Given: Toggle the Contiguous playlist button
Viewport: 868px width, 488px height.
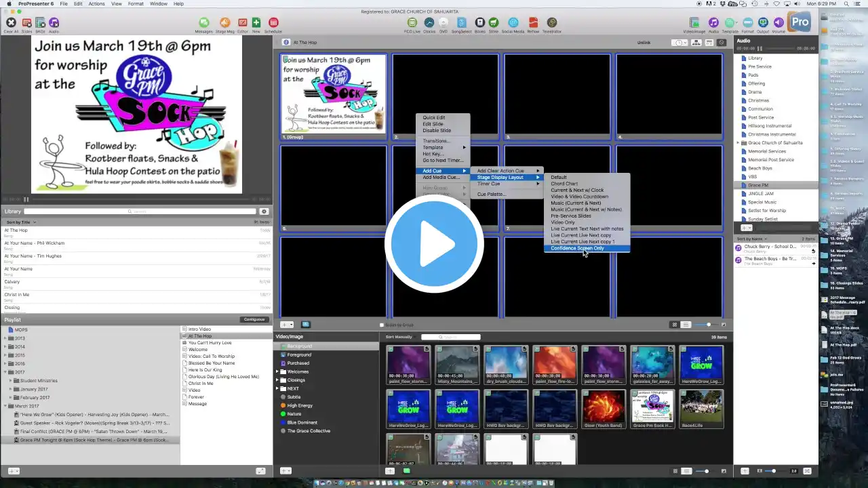Looking at the screenshot, I should point(254,319).
